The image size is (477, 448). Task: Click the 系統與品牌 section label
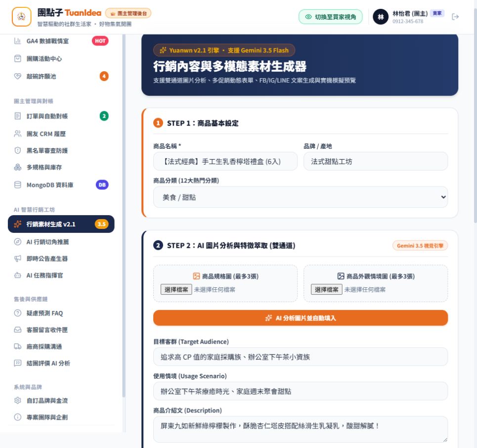(x=28, y=387)
